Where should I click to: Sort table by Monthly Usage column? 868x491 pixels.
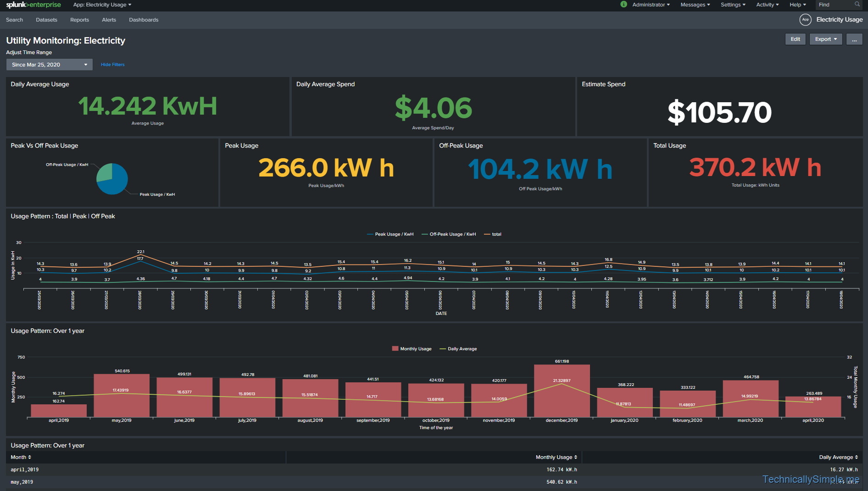tap(556, 458)
